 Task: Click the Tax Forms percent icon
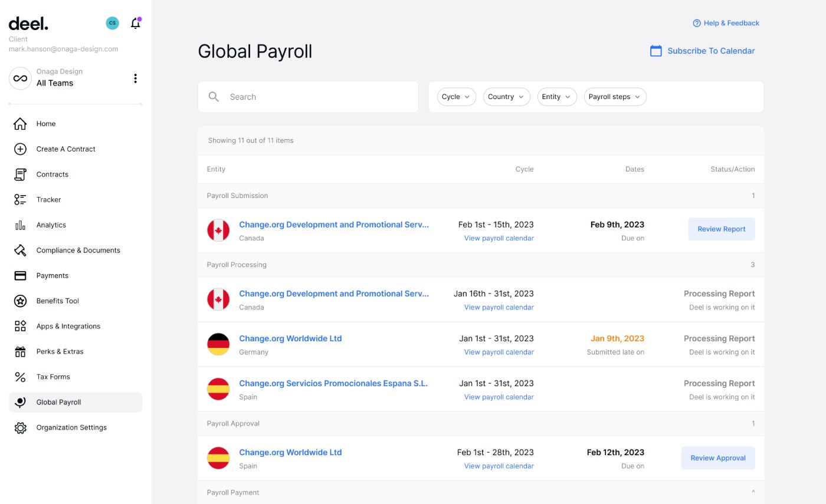pyautogui.click(x=20, y=377)
